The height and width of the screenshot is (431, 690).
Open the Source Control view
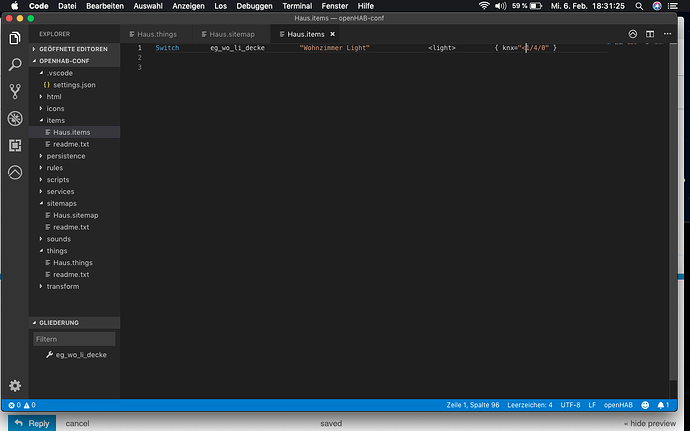pyautogui.click(x=15, y=92)
